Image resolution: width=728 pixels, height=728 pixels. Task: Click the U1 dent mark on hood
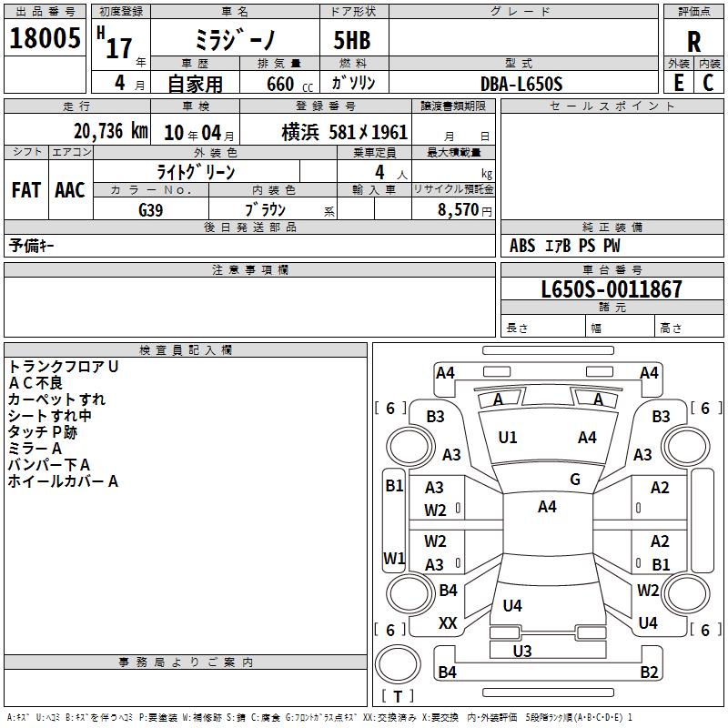pos(508,438)
